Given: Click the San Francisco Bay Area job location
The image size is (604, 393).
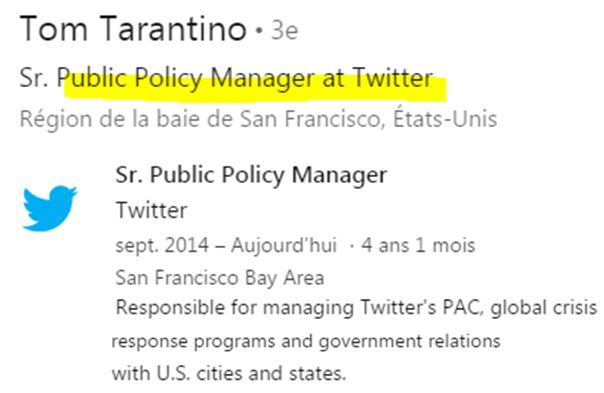Looking at the screenshot, I should pos(220,278).
